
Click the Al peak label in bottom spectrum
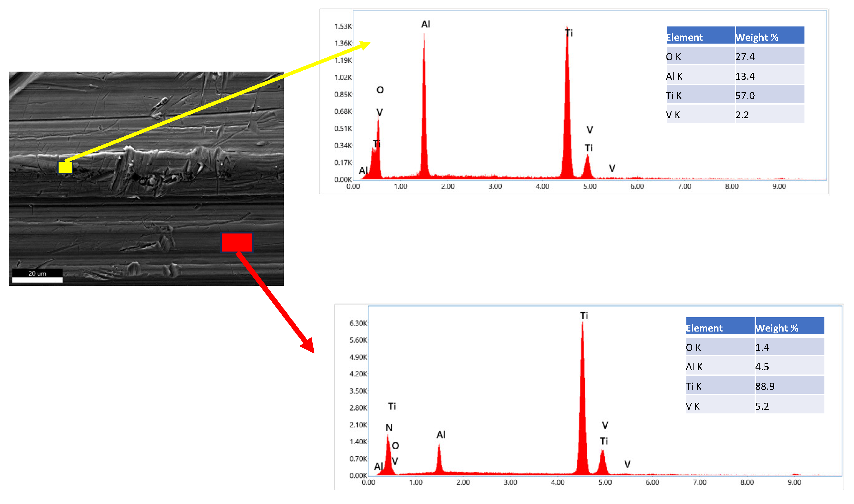tap(441, 435)
